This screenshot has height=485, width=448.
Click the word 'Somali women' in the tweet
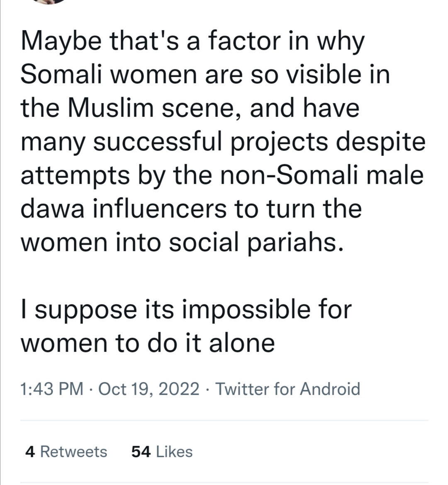tap(109, 75)
